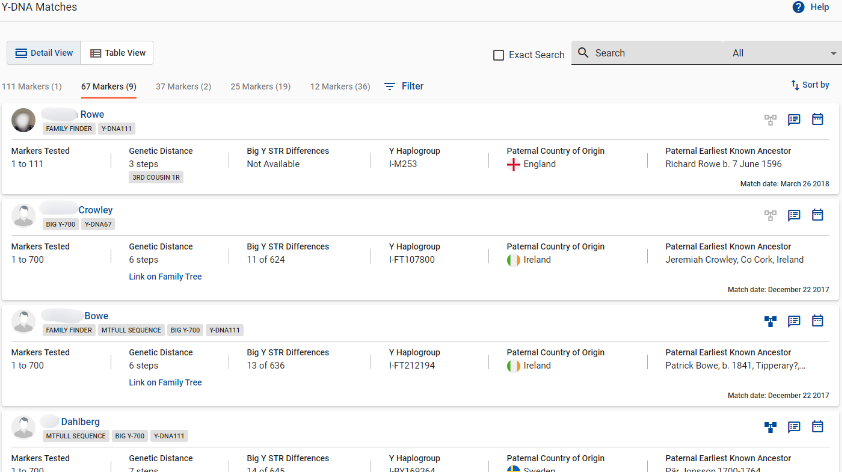Open Crowley's family tree icon
This screenshot has width=842, height=472.
click(x=770, y=215)
